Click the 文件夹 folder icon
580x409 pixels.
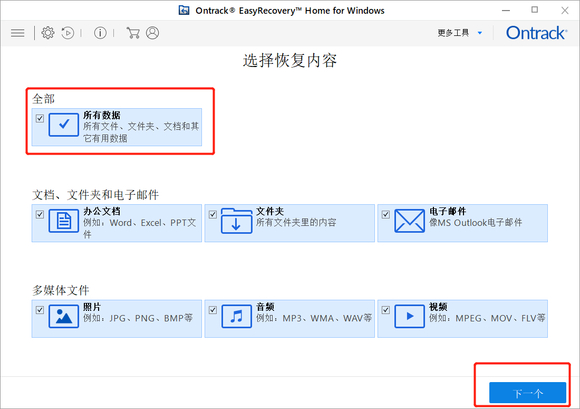point(237,221)
